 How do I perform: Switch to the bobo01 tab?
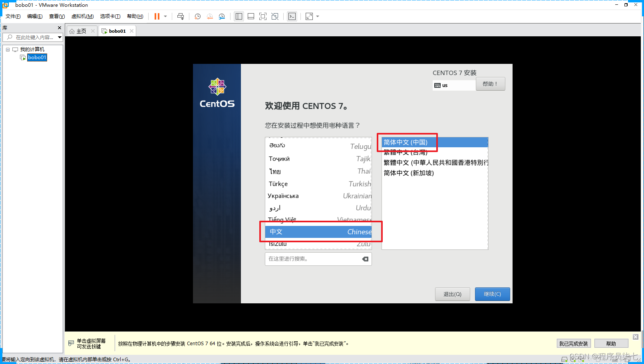point(117,31)
